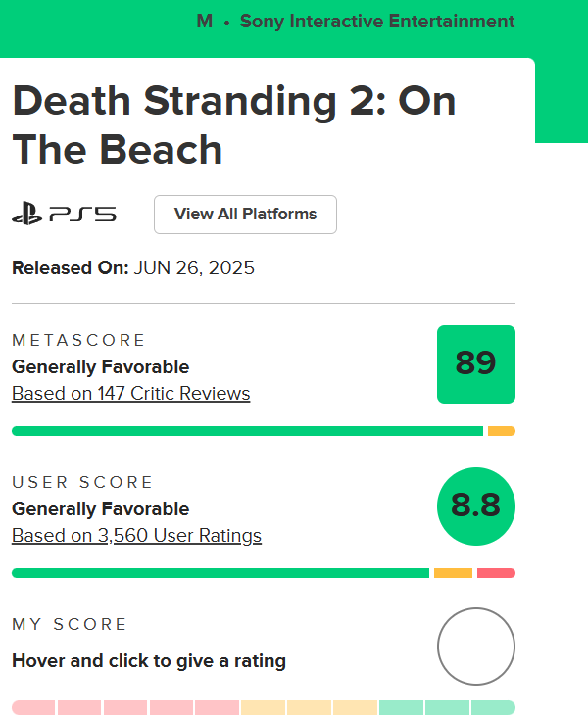This screenshot has height=721, width=588.
Task: Select the last red My Score rating segment
Action: coord(217,707)
